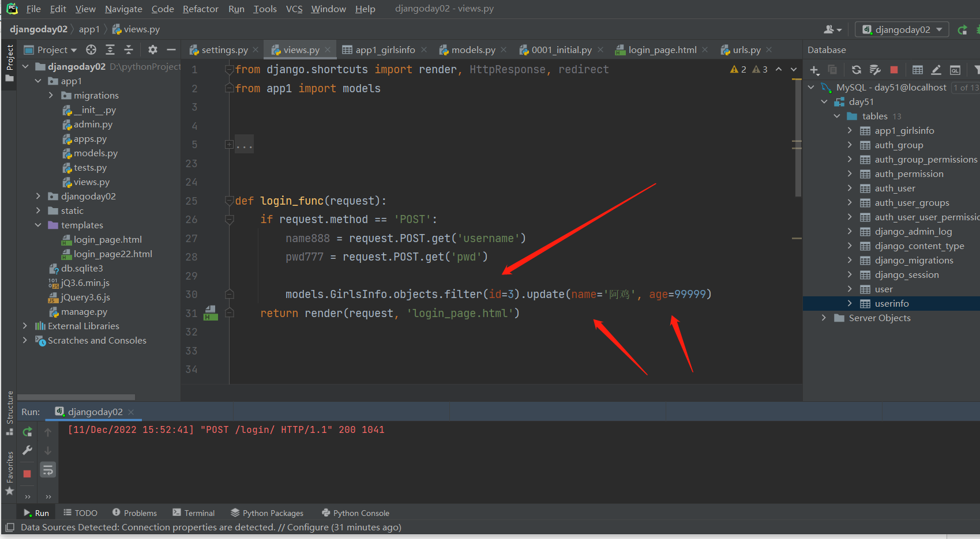This screenshot has width=980, height=539.
Task: Toggle the Structure tool window
Action: coord(9,413)
